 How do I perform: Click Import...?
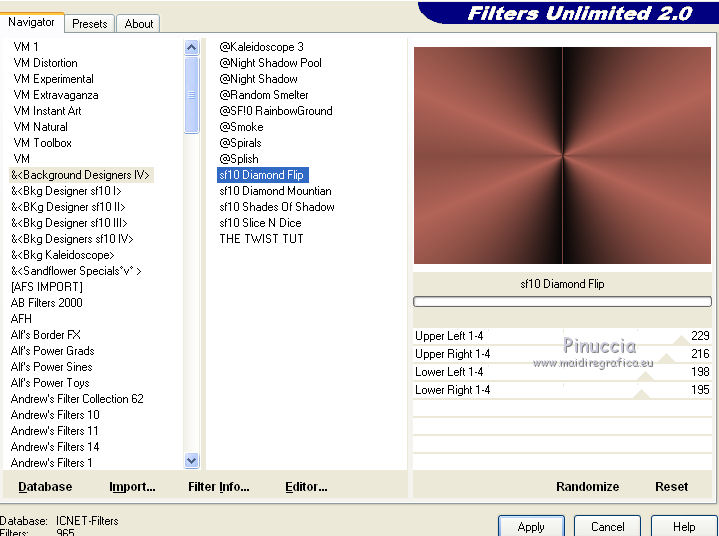pyautogui.click(x=132, y=486)
